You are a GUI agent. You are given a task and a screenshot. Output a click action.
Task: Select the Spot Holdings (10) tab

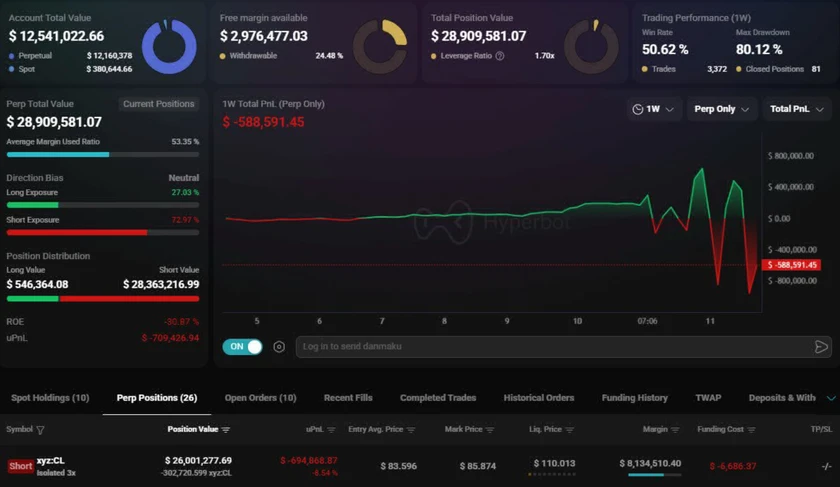coord(50,398)
